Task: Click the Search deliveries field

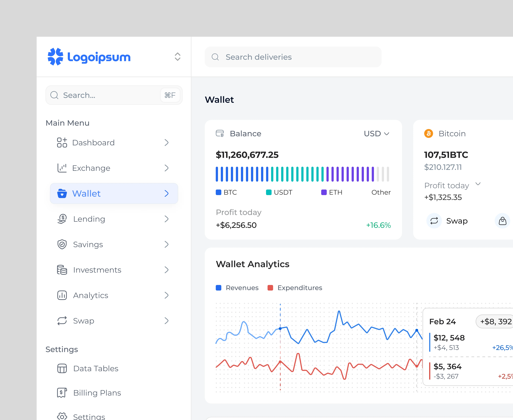Action: pyautogui.click(x=293, y=57)
